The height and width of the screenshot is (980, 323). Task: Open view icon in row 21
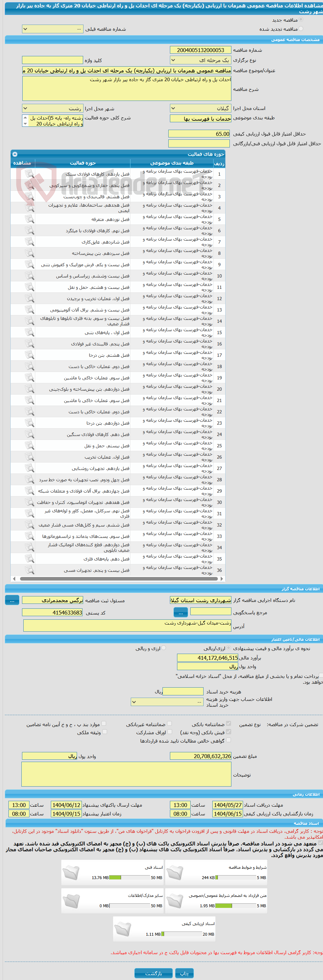(x=29, y=400)
